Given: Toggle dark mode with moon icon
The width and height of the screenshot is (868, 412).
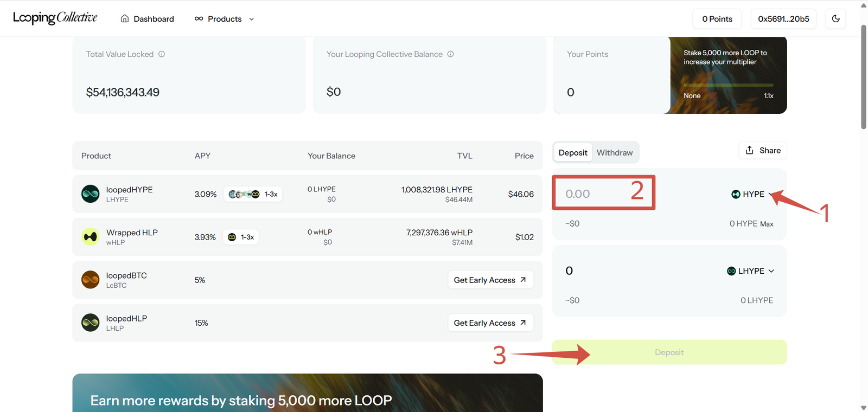Looking at the screenshot, I should click(835, 18).
